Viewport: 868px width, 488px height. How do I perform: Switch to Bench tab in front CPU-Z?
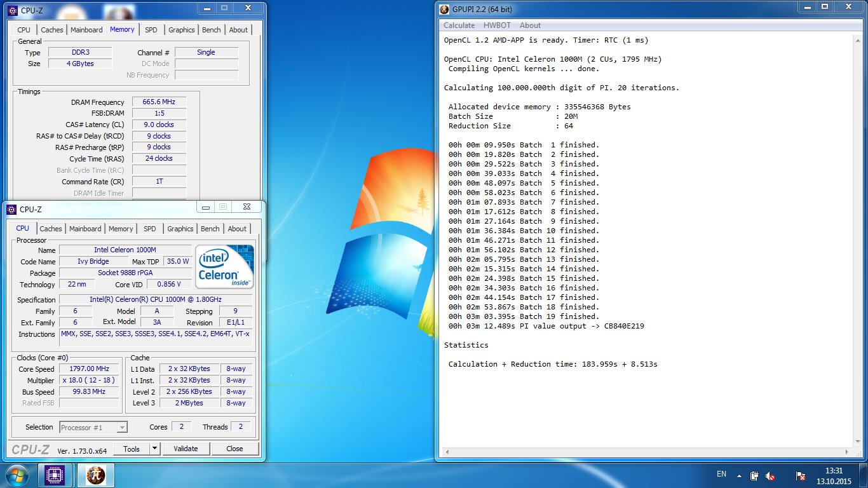(210, 229)
